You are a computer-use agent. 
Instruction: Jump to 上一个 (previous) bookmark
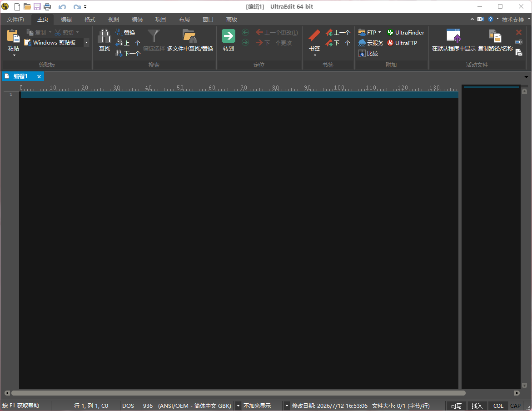[338, 32]
